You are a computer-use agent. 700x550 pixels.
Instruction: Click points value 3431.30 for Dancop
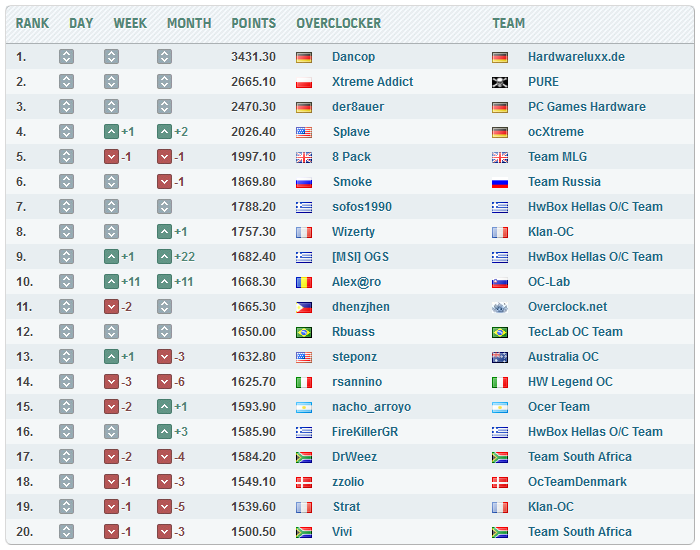click(x=253, y=57)
